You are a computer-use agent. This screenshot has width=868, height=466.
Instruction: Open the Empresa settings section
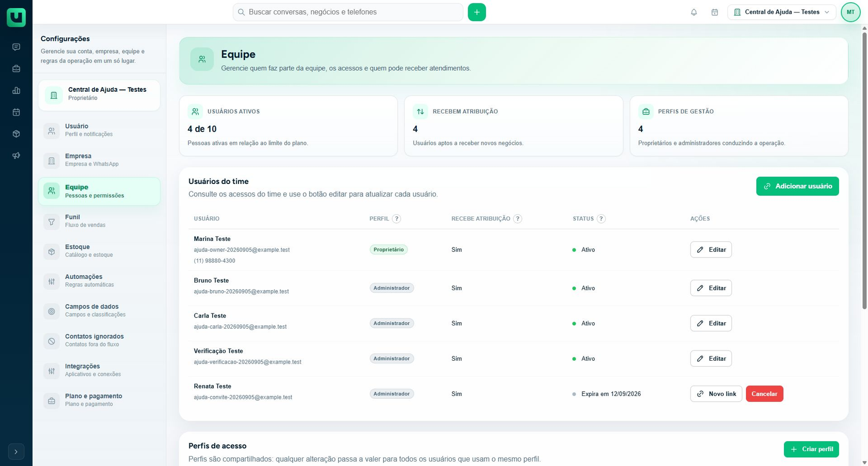pos(99,160)
